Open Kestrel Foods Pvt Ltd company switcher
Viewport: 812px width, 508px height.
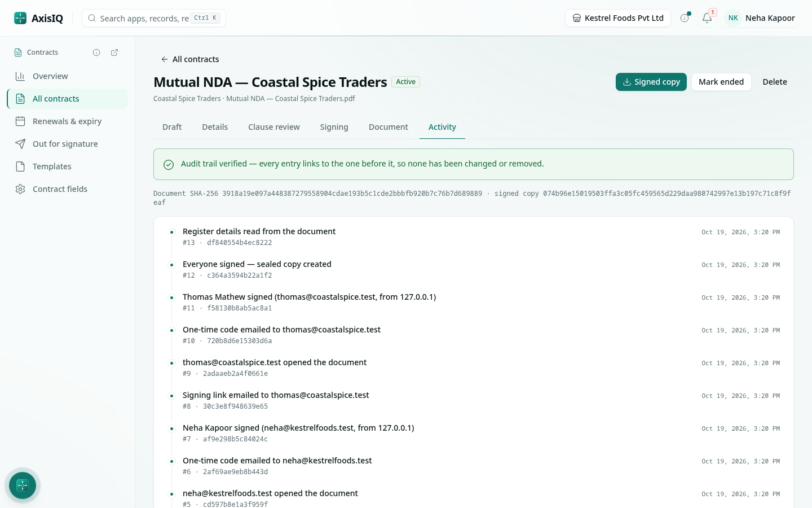click(x=618, y=18)
